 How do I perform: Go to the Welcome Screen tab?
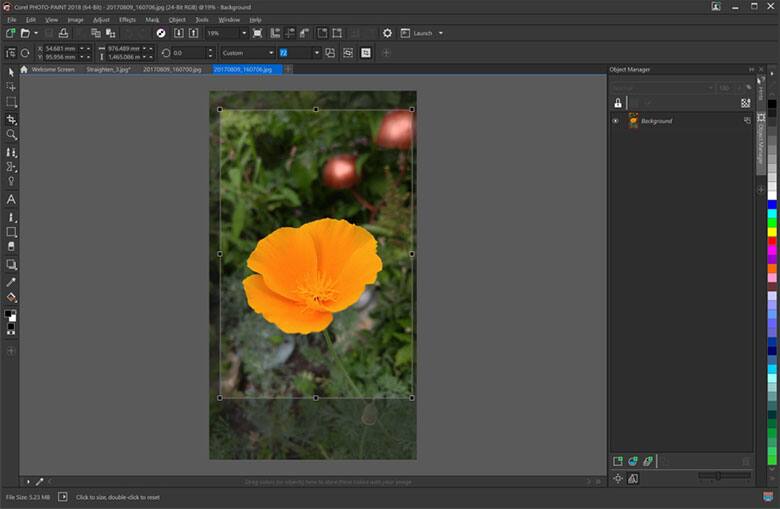52,70
